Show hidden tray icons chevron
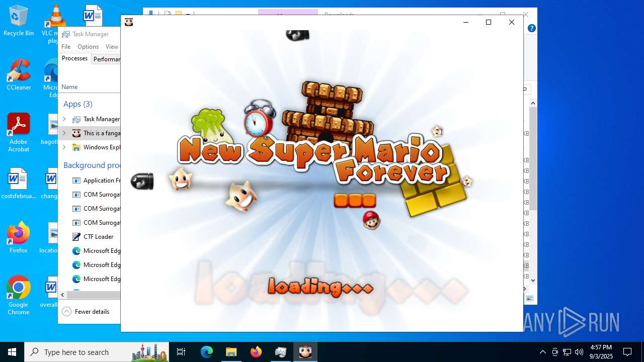644x362 pixels. (542, 352)
